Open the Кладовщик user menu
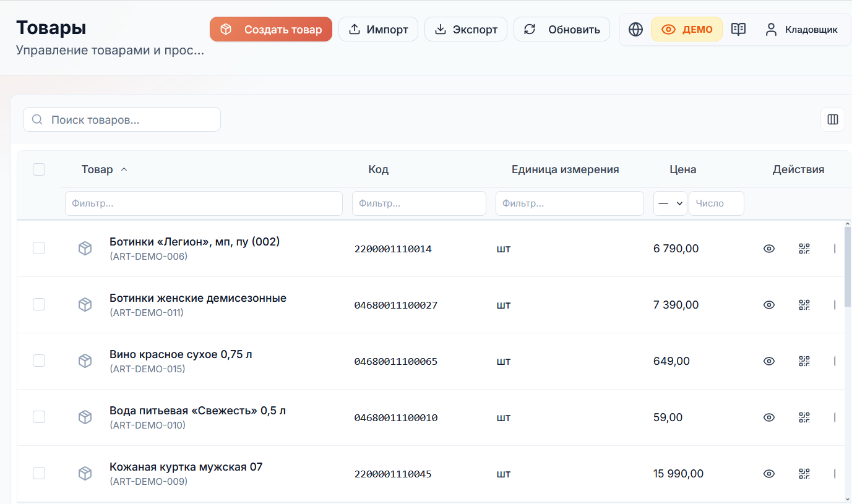 (x=801, y=29)
